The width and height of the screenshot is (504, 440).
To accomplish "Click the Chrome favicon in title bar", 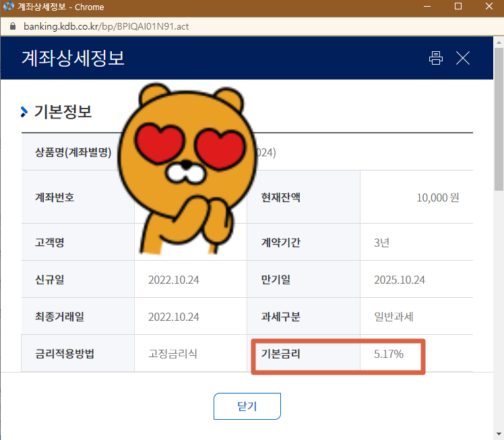I will [x=9, y=7].
